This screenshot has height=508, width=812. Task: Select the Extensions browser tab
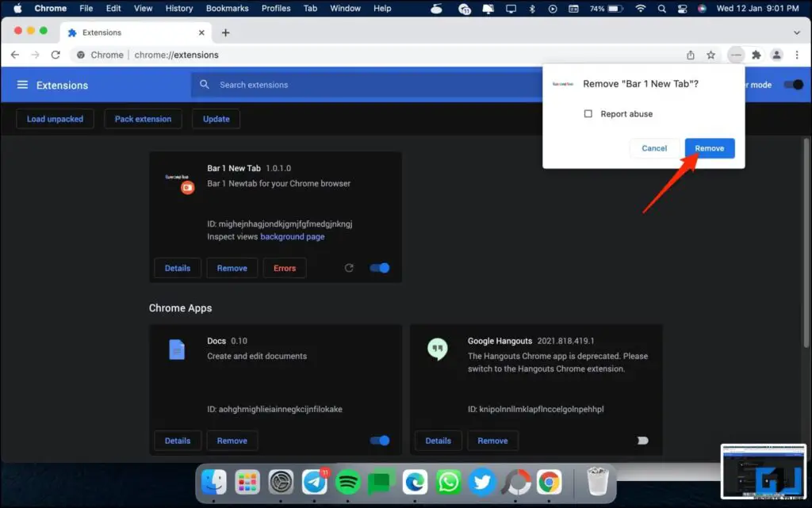[136, 32]
